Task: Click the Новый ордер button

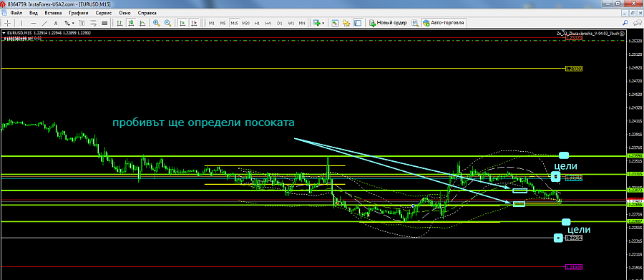Action: coord(388,23)
